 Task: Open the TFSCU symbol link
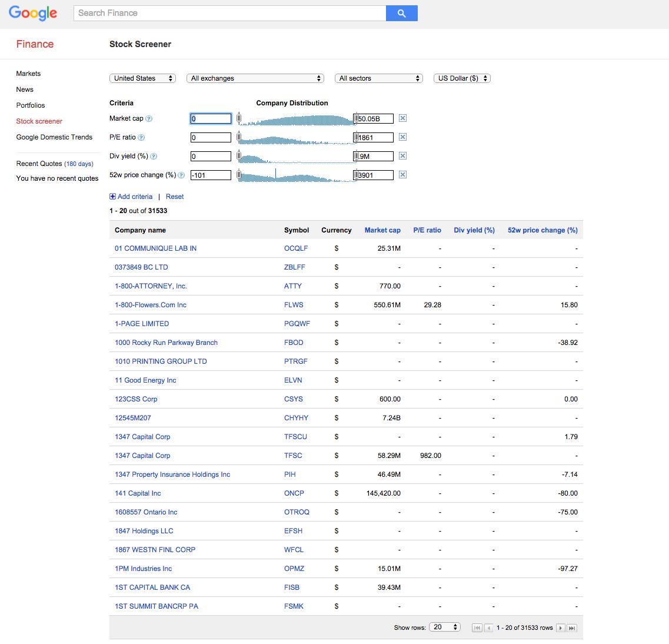click(296, 437)
